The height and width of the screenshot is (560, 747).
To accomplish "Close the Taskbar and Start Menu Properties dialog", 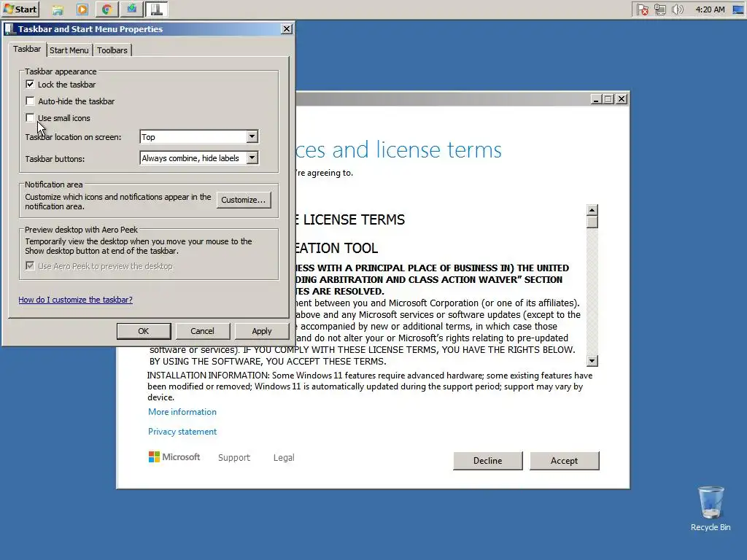I will [x=287, y=29].
